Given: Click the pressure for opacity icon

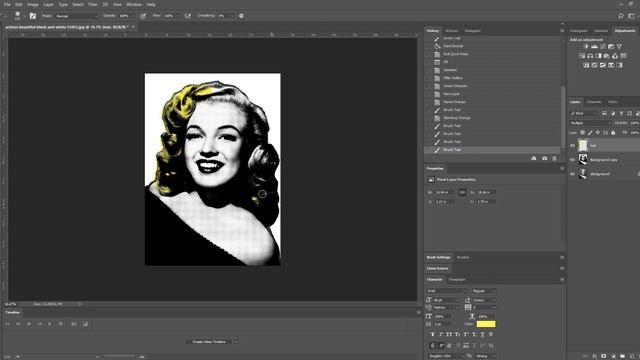Looking at the screenshot, I should pos(143,16).
